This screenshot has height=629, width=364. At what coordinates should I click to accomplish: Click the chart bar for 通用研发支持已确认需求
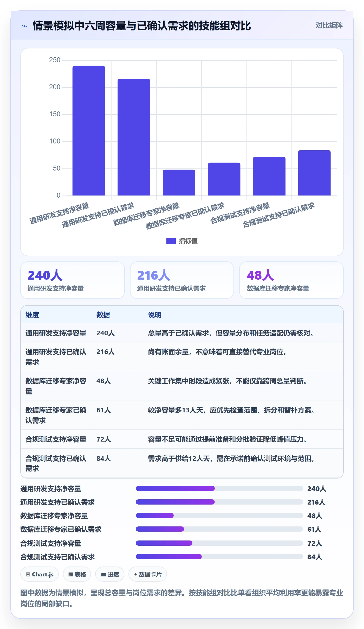point(134,137)
